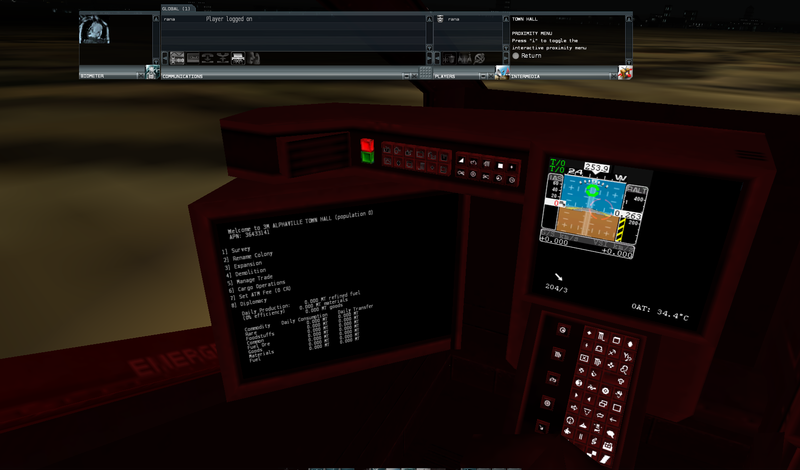Click the Player logged on chat message
This screenshot has height=470, width=800.
[229, 19]
